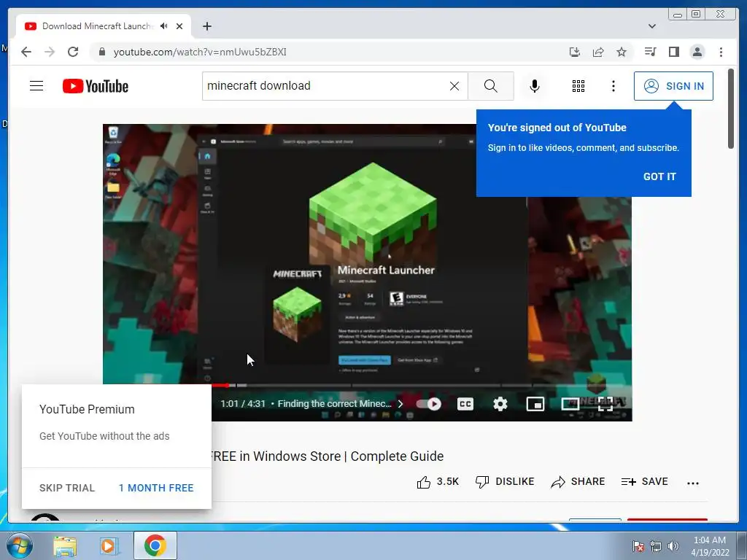Click the SIGN IN button
The height and width of the screenshot is (560, 747).
(x=673, y=86)
